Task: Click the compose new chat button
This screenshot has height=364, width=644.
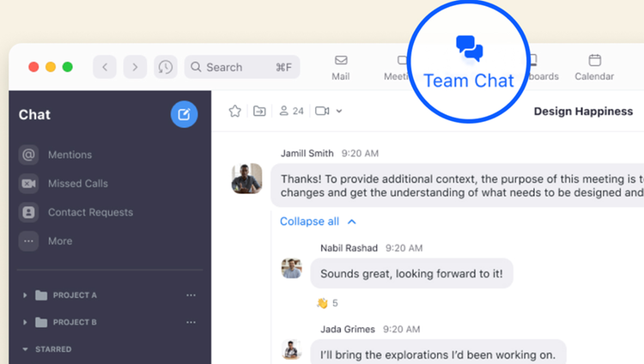Action: pos(184,114)
